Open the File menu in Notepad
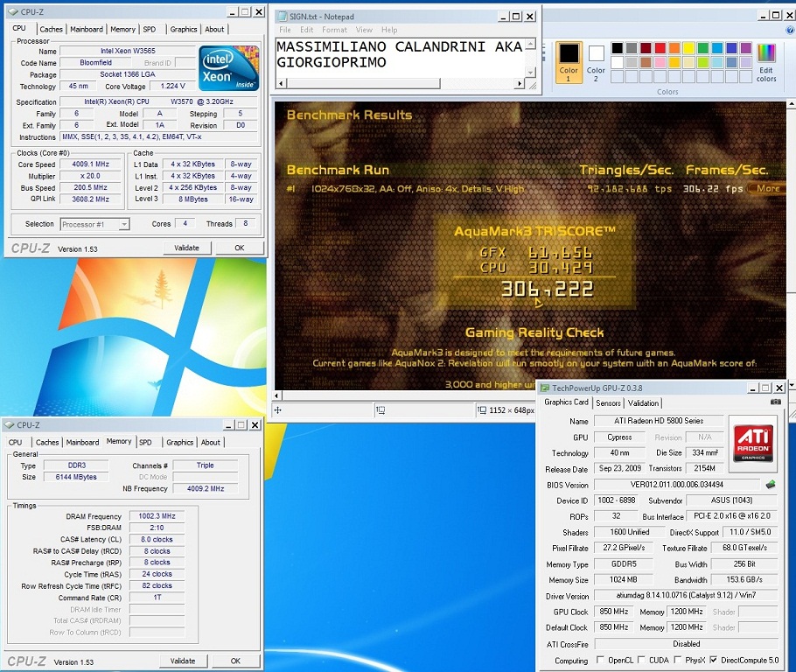This screenshot has height=672, width=796. pyautogui.click(x=285, y=30)
